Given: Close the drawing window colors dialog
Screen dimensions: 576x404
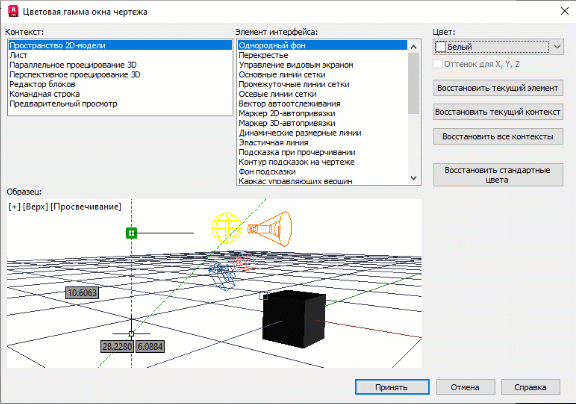Looking at the screenshot, I should tap(565, 11).
